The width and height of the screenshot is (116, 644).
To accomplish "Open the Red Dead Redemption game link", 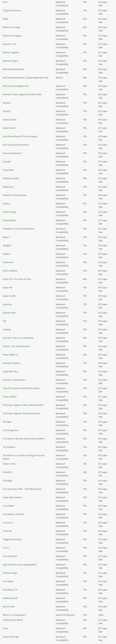I will [x=13, y=69].
